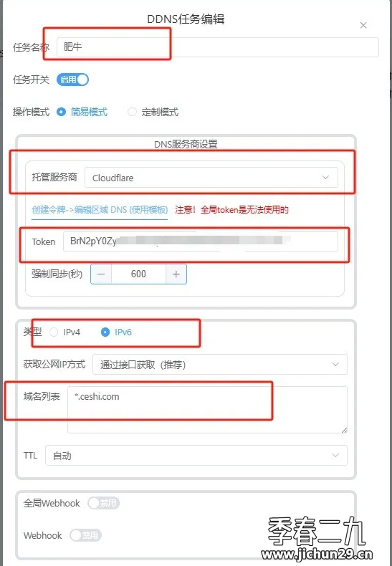Click minus button of force sync stepper
Viewport: 392px width, 566px height.
pos(101,274)
